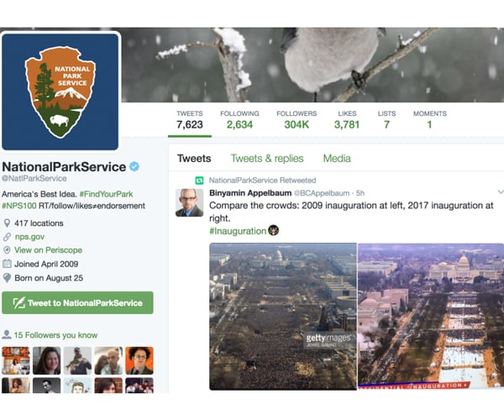Click the link chain icon beside nps.gov
This screenshot has width=504, height=420.
[x=7, y=237]
